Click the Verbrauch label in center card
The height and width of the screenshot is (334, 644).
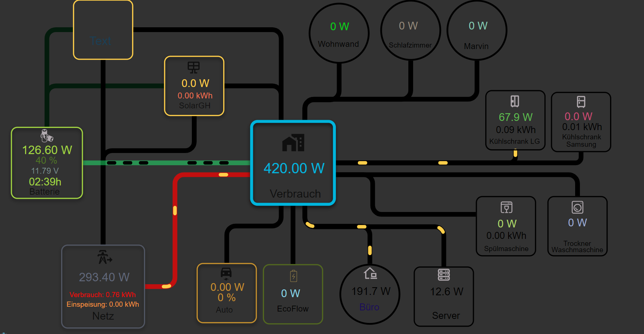(x=295, y=194)
